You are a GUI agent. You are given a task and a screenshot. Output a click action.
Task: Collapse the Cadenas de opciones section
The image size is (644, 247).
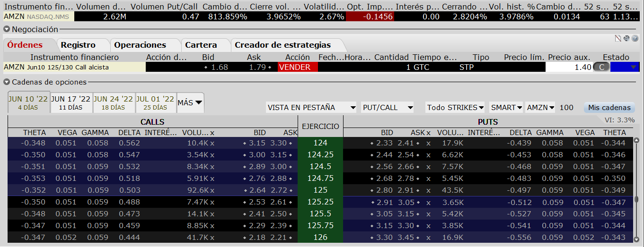(x=7, y=82)
